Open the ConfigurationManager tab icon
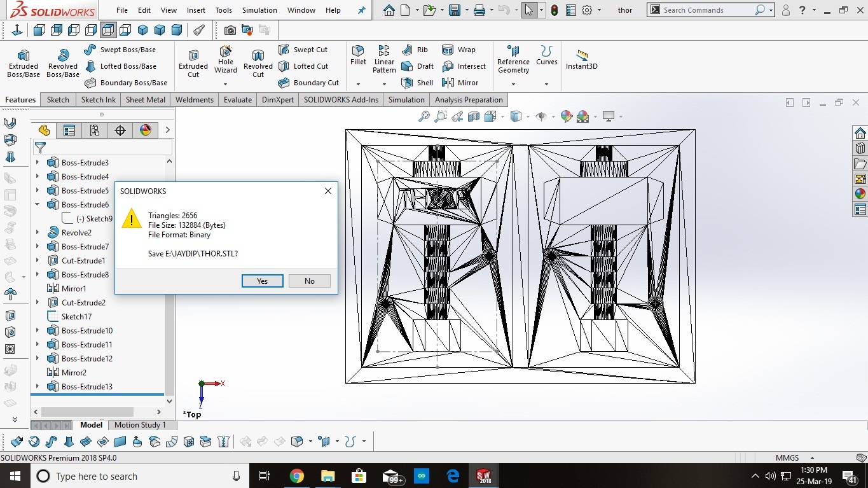This screenshot has width=868, height=488. tap(95, 130)
